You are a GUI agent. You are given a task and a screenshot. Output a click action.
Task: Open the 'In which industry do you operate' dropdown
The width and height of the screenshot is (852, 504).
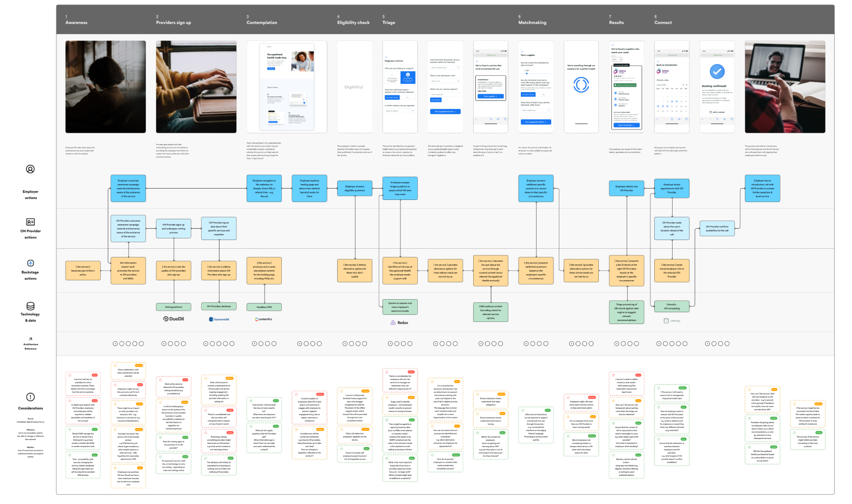pyautogui.click(x=399, y=111)
